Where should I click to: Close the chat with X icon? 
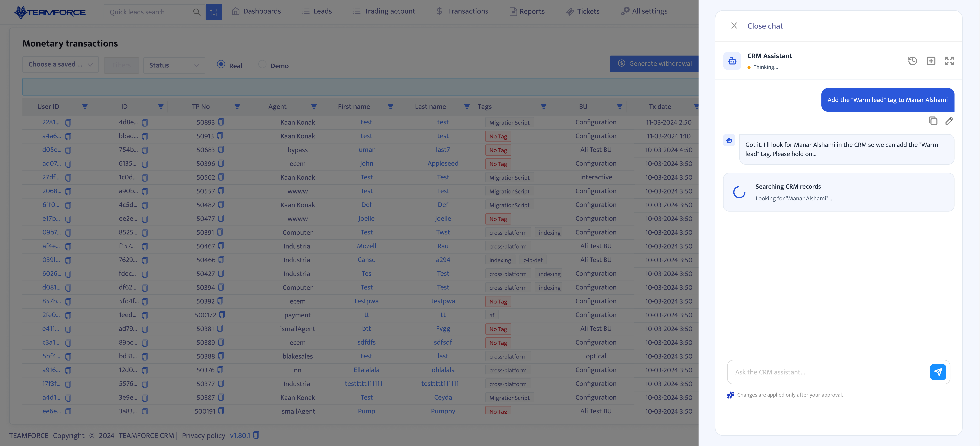734,25
